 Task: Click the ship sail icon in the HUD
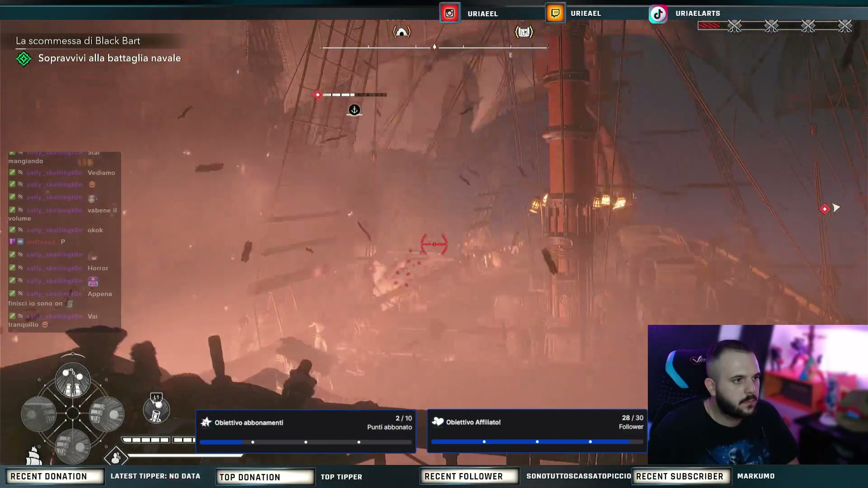34,455
